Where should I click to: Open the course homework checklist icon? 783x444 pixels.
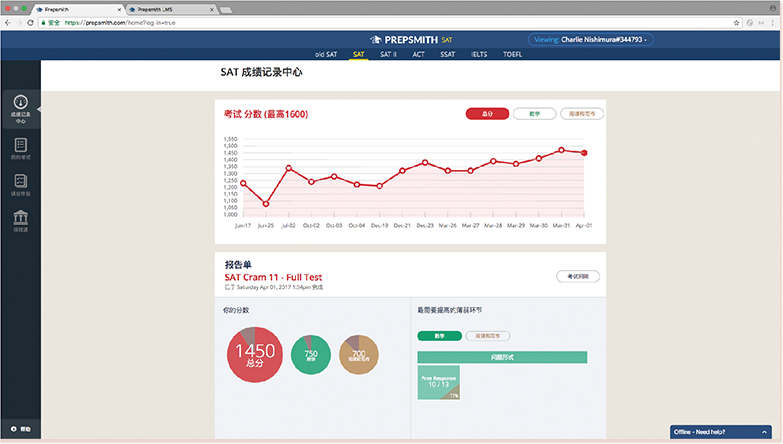[x=20, y=181]
